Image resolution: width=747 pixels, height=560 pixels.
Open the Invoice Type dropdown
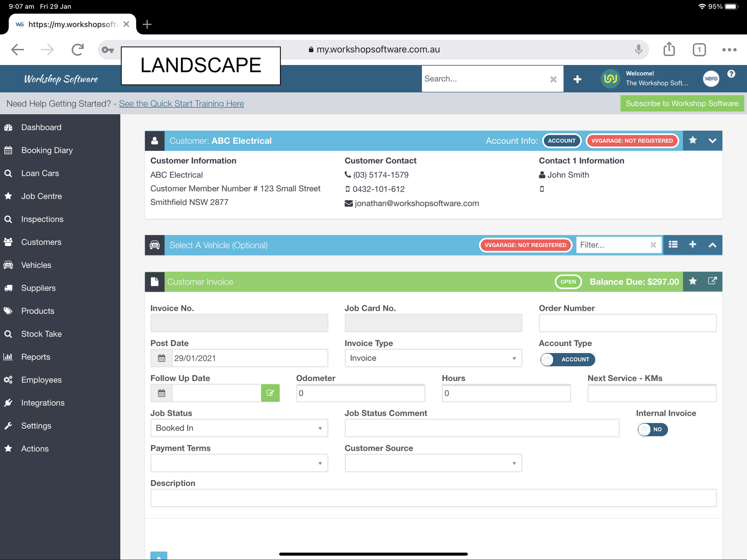click(x=433, y=358)
